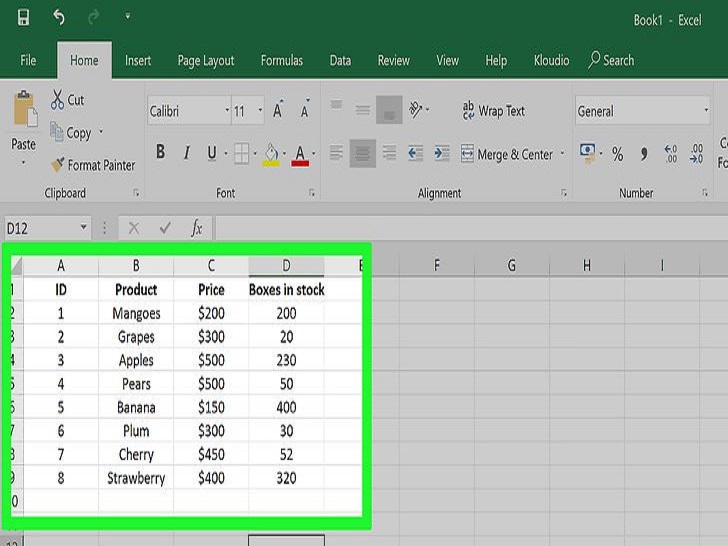This screenshot has height=546, width=728.
Task: Click the Name Box showing D12
Action: click(41, 228)
